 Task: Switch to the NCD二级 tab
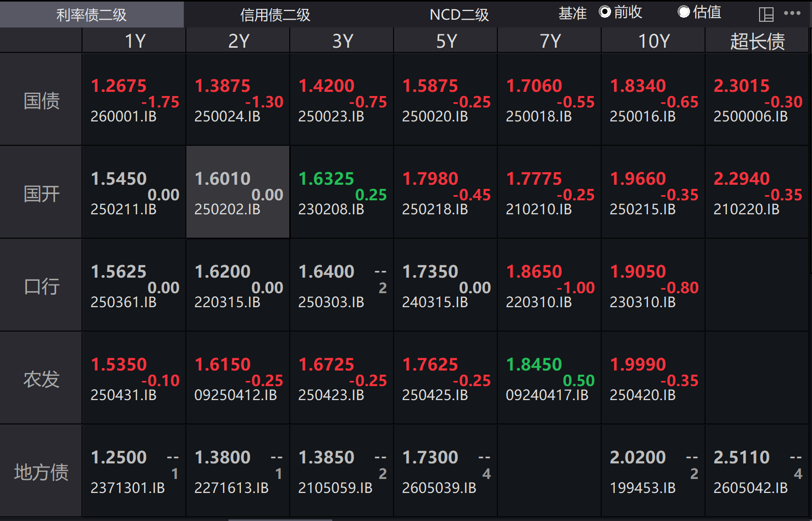459,15
